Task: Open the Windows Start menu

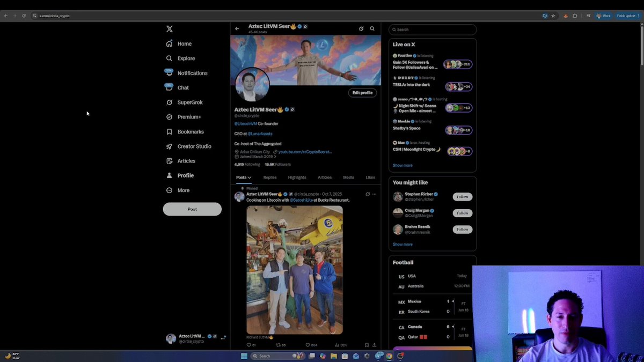Action: click(x=244, y=356)
